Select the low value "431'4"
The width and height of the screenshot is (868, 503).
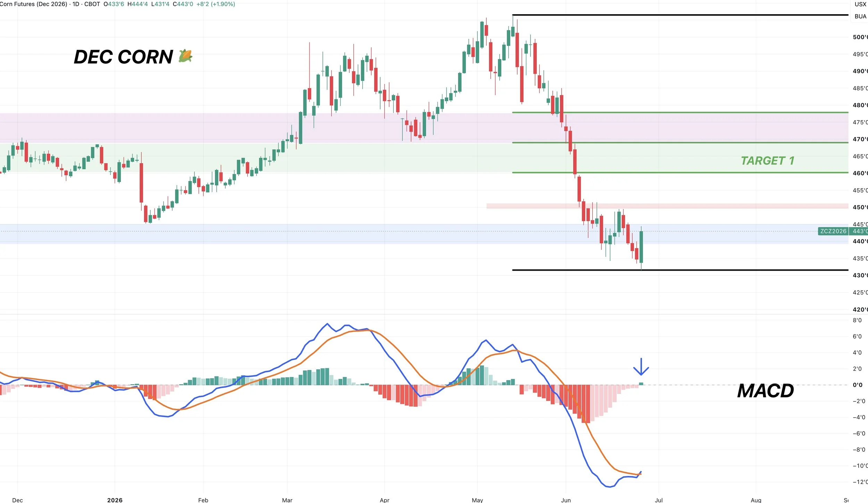pyautogui.click(x=162, y=4)
